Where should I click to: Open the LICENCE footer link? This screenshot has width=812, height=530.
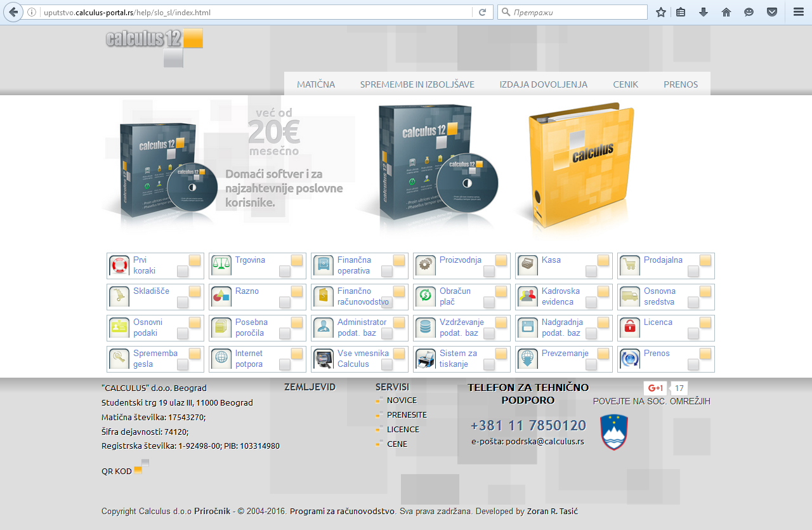pos(403,429)
